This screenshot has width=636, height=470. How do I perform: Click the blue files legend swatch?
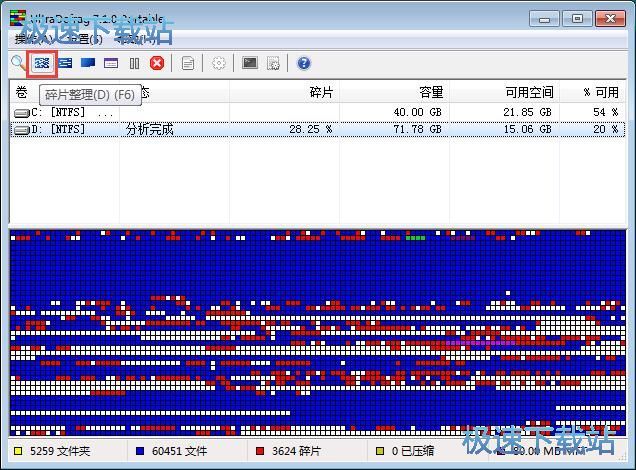click(x=140, y=451)
